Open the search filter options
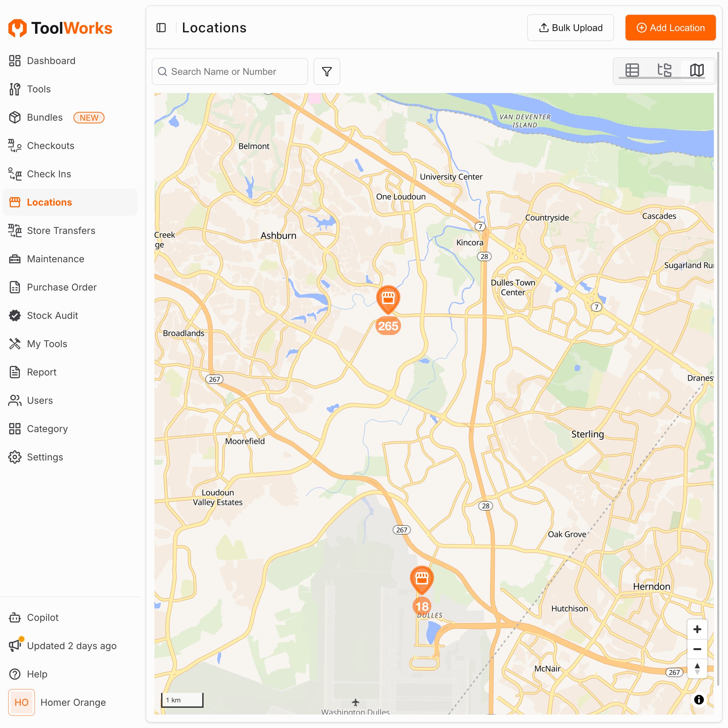This screenshot has width=728, height=728. 327,71
